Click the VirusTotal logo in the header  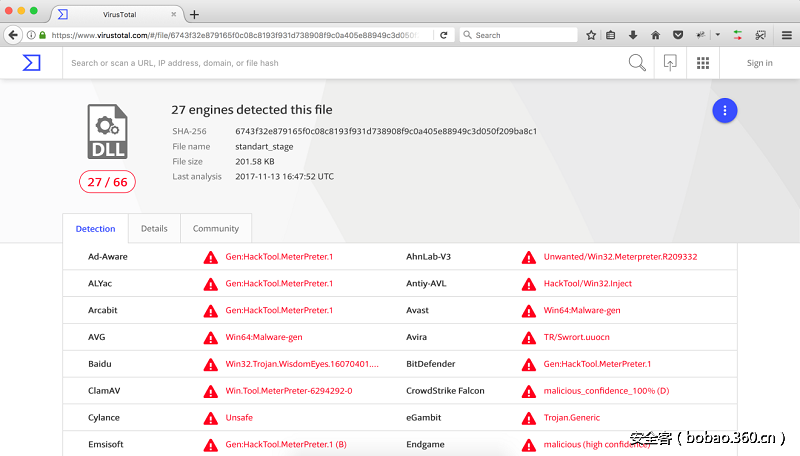click(32, 63)
